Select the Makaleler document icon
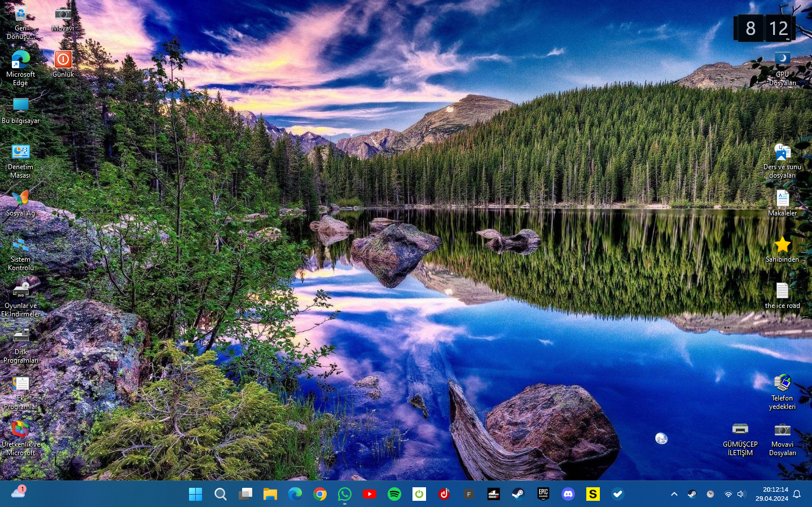The height and width of the screenshot is (507, 812). [x=782, y=203]
